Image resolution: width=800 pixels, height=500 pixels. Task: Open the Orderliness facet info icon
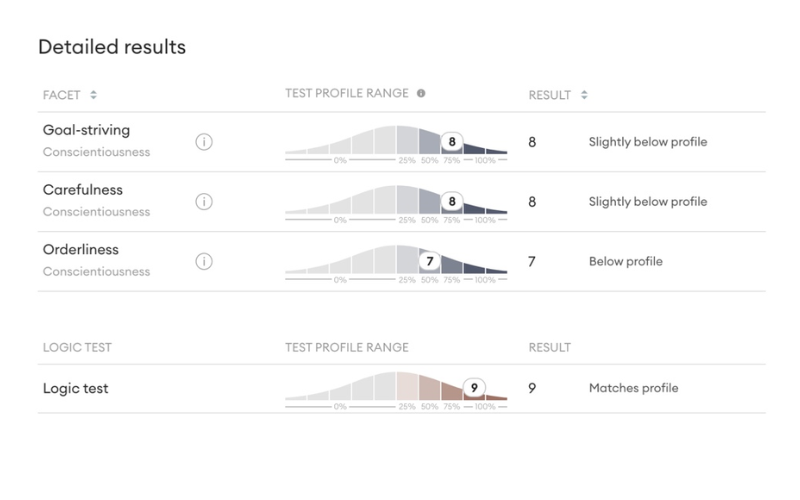203,262
